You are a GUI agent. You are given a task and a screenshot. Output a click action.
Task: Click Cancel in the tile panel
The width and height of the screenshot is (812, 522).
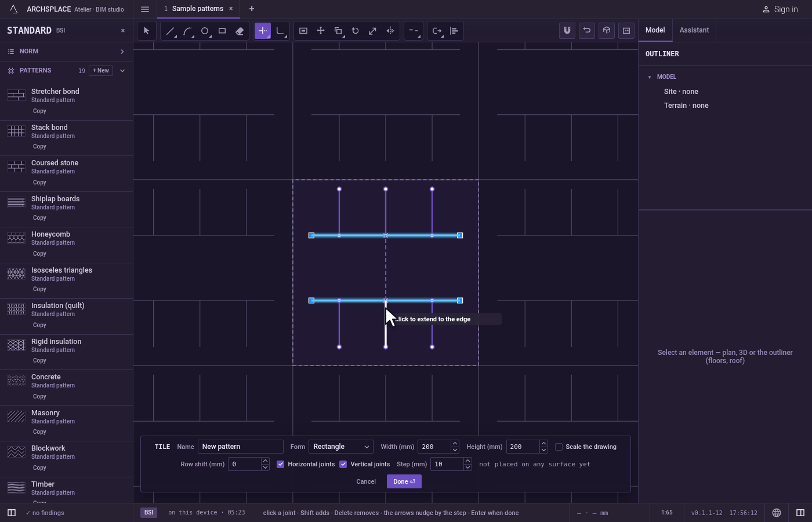[366, 481]
